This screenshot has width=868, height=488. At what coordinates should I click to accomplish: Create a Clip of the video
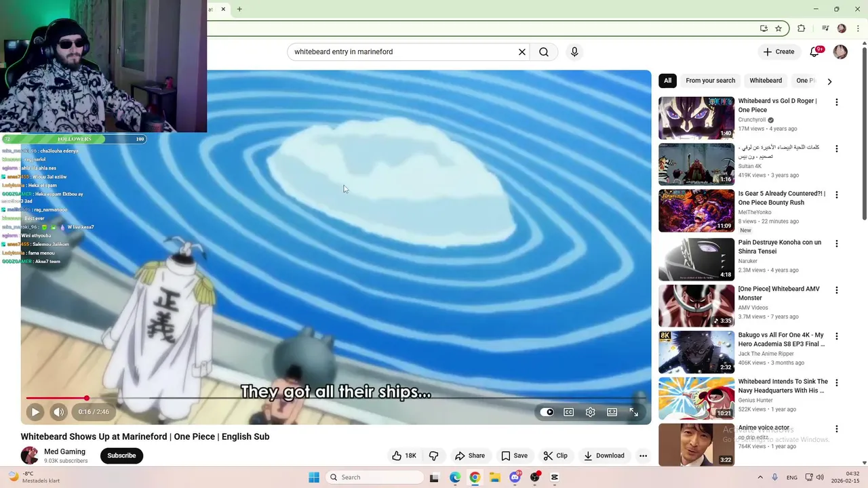(x=555, y=455)
